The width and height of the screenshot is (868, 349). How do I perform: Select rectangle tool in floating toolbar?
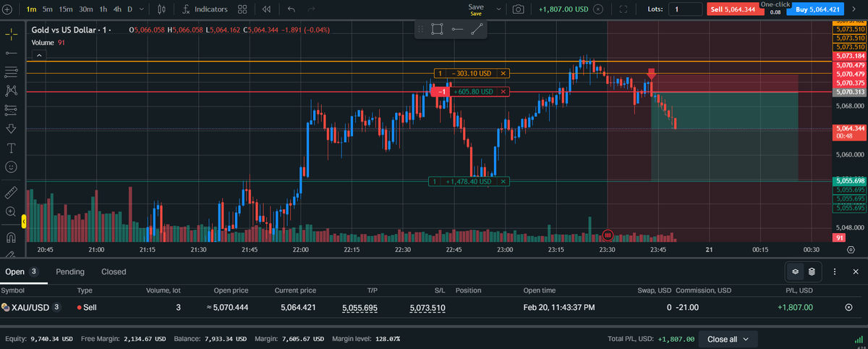(437, 29)
